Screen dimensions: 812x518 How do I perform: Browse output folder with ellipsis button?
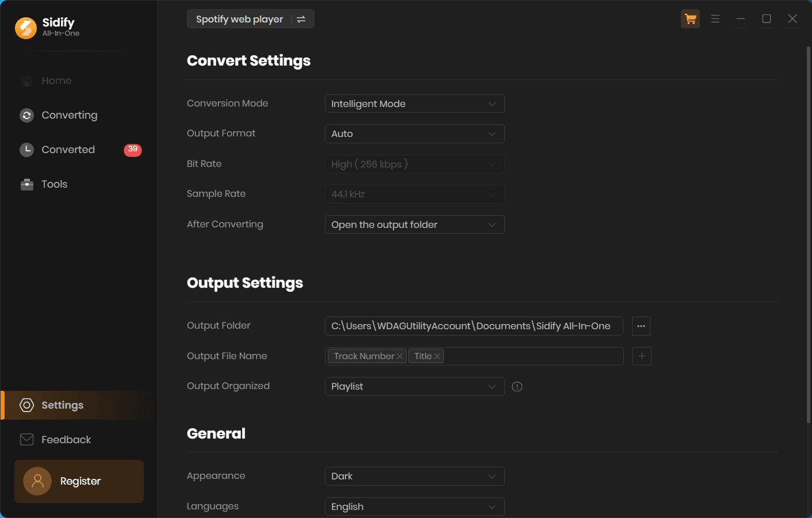(x=641, y=326)
